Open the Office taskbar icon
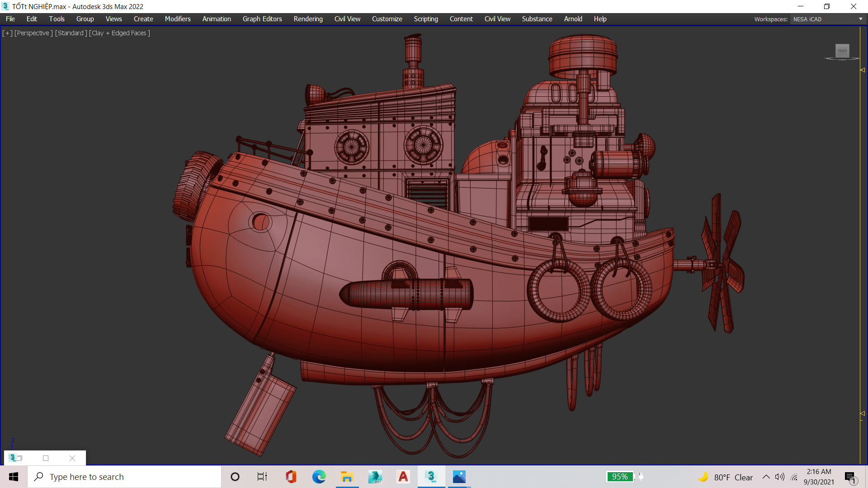The width and height of the screenshot is (868, 488). click(x=291, y=477)
